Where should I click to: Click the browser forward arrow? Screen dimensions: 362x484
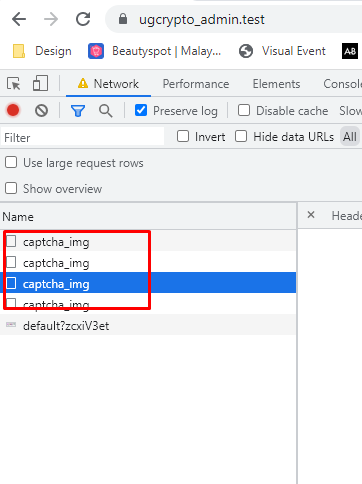51,19
